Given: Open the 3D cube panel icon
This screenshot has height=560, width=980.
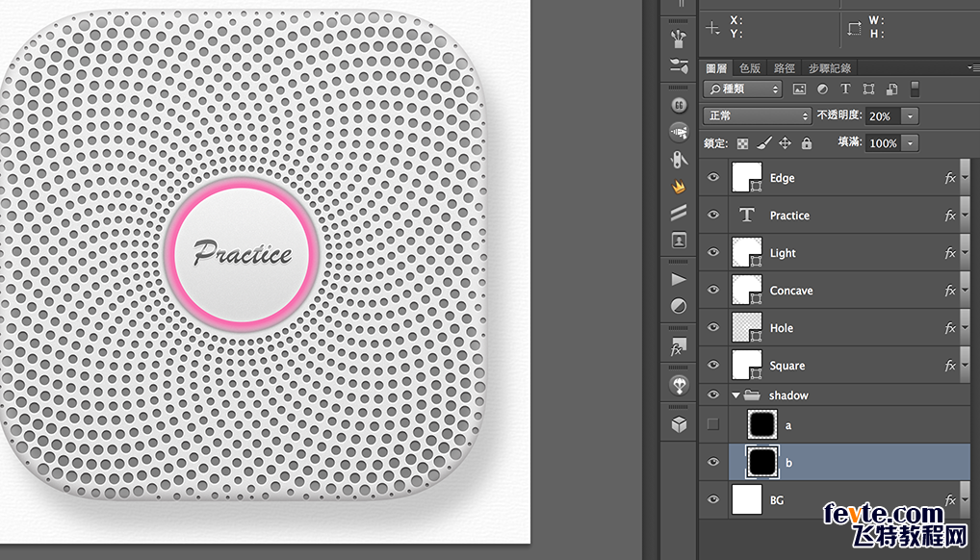Looking at the screenshot, I should tap(679, 424).
